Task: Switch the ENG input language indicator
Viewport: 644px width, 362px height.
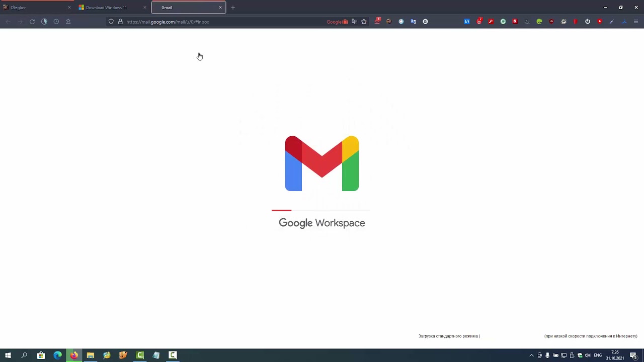Action: (598, 355)
